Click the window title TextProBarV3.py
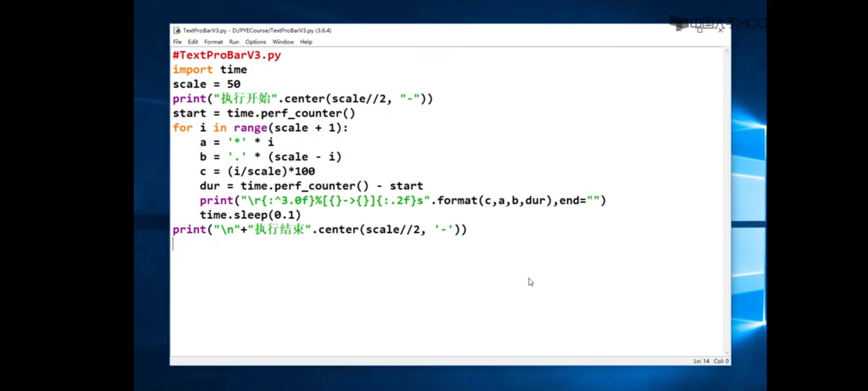The image size is (868, 391). [257, 30]
